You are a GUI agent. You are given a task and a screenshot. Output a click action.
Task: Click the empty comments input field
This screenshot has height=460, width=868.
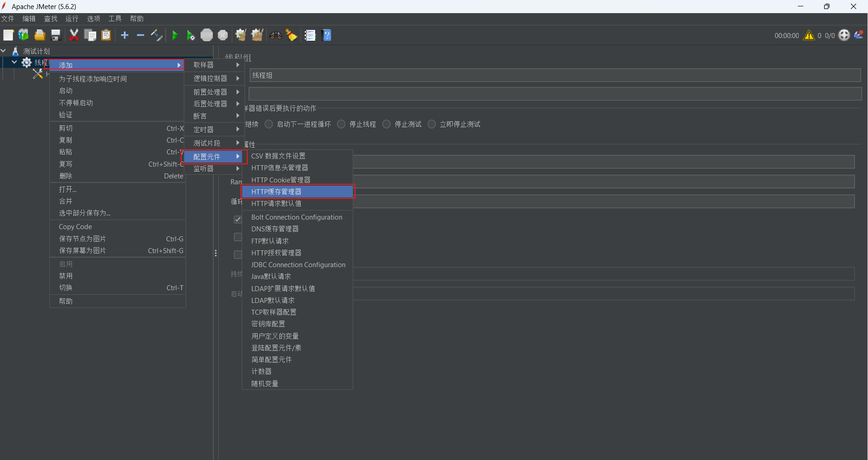pyautogui.click(x=555, y=94)
